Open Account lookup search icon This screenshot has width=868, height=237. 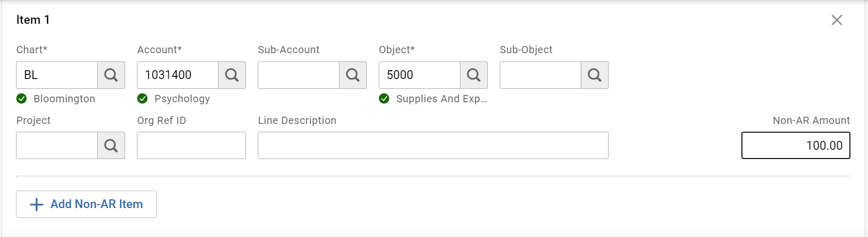232,75
